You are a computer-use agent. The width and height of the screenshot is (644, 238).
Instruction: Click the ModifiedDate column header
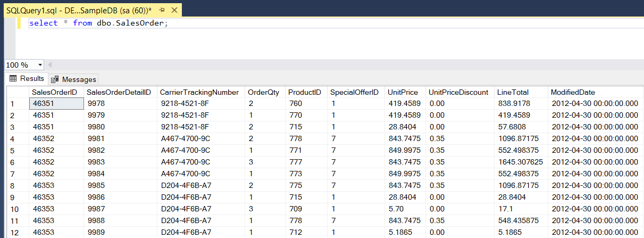click(573, 92)
